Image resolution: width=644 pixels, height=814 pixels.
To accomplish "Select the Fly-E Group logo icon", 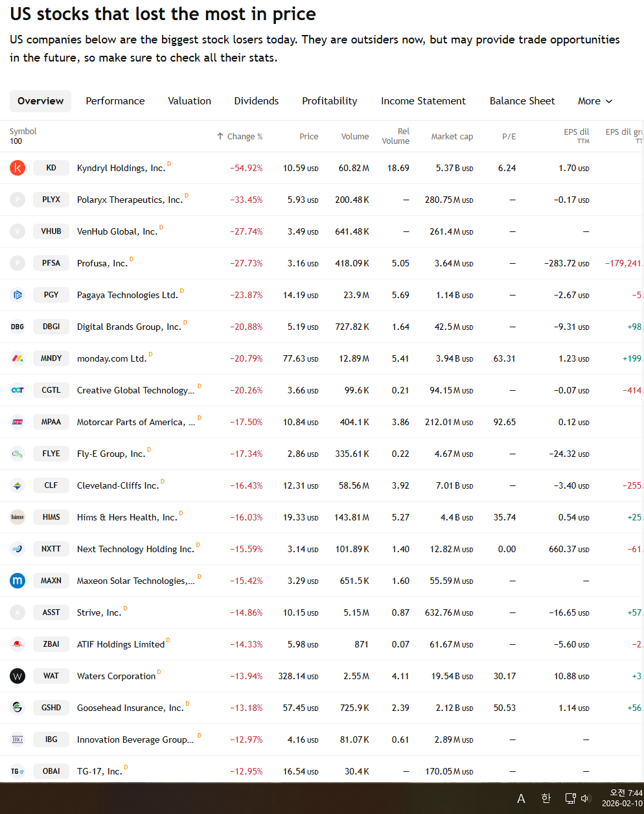I will point(17,454).
